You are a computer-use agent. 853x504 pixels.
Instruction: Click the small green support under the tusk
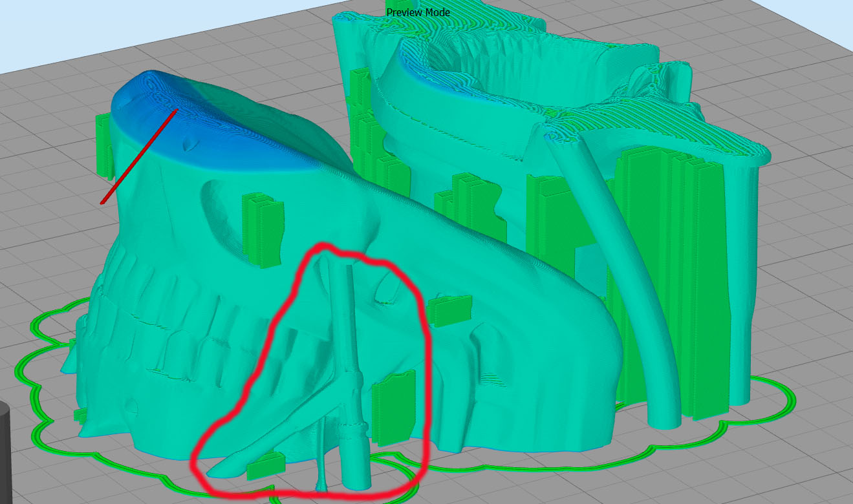click(x=266, y=465)
